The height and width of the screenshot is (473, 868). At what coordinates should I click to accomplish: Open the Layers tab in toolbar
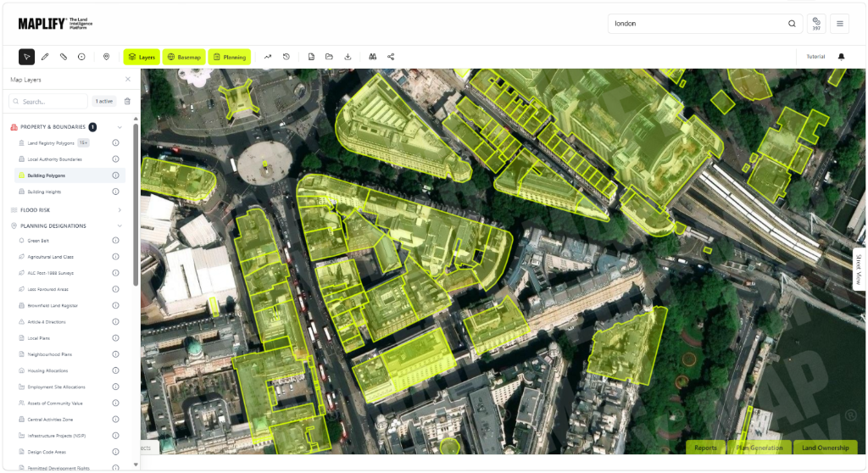[x=142, y=57]
